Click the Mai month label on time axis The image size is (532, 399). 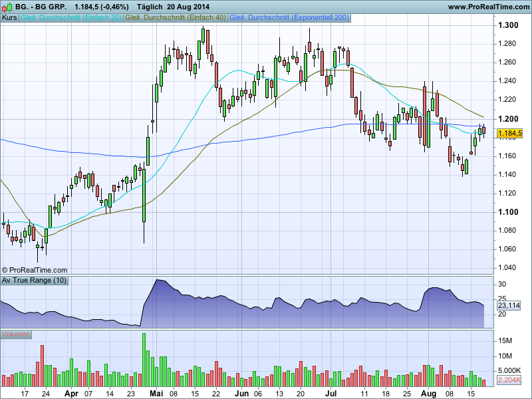coord(156,394)
